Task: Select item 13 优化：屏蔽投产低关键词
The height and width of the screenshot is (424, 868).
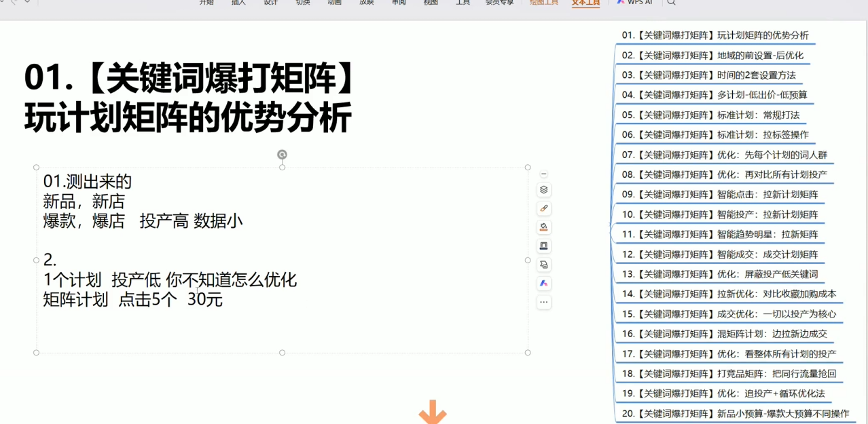Action: coord(720,274)
